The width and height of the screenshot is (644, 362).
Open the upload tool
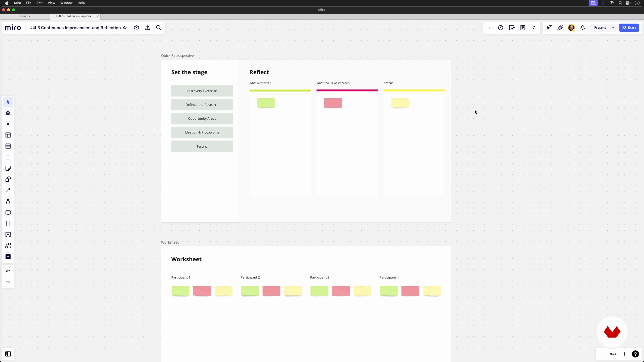pyautogui.click(x=8, y=235)
